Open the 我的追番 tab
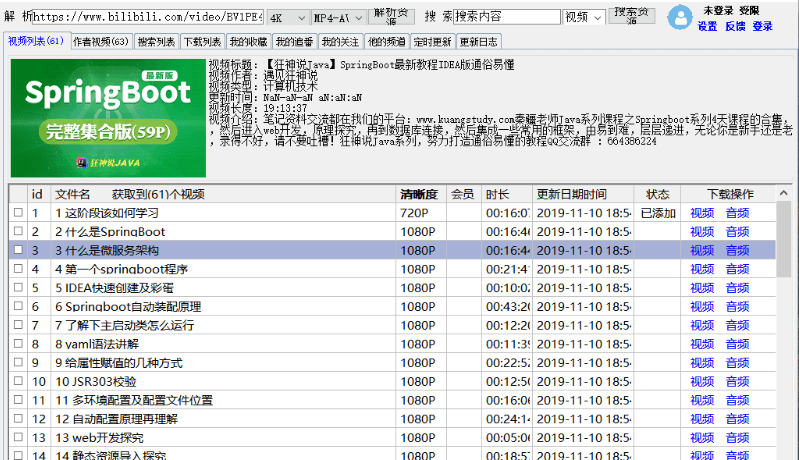Viewport: 799px width, 460px height. 294,42
